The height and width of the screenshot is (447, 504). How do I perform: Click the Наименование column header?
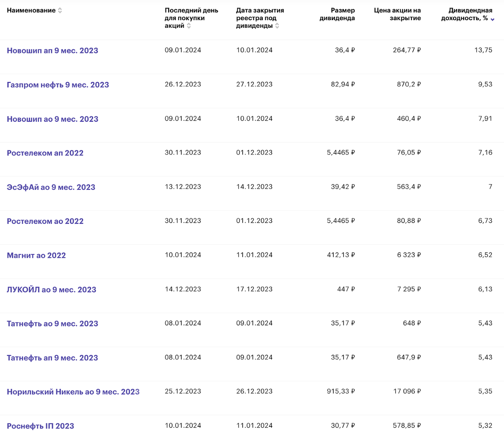pyautogui.click(x=31, y=11)
